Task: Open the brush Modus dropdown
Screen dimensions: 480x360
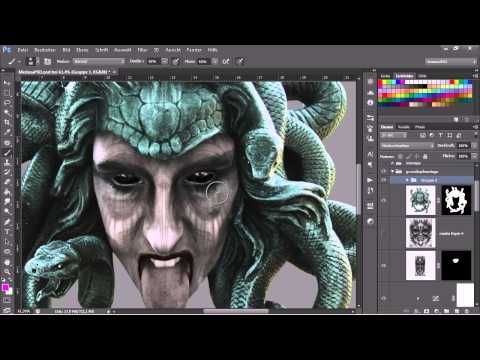Action: [99, 61]
